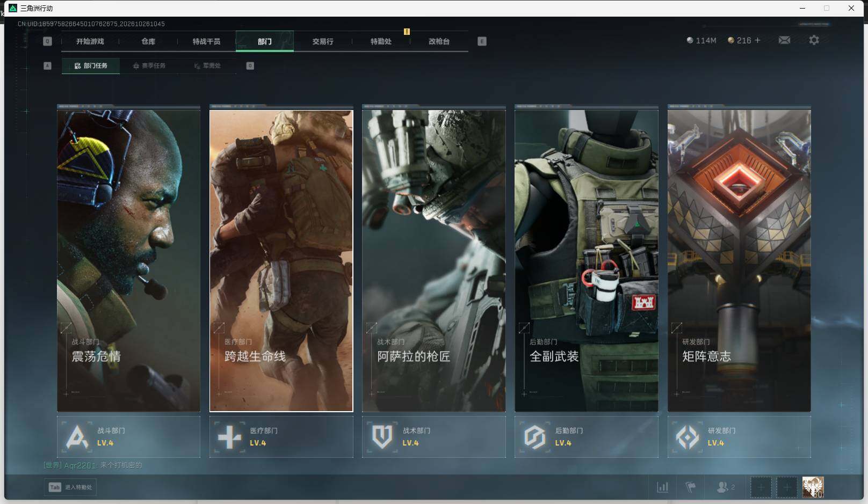Viewport: 868px width, 504px height.
Task: Switch to the 仓库 (Warehouse) tab
Action: (148, 41)
